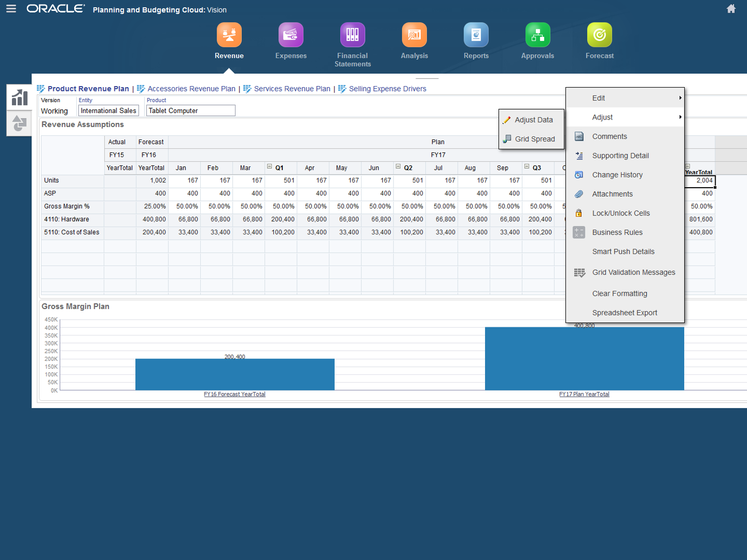The image size is (747, 560).
Task: Click FY16 Forecast YearTotal chart link
Action: tap(235, 394)
